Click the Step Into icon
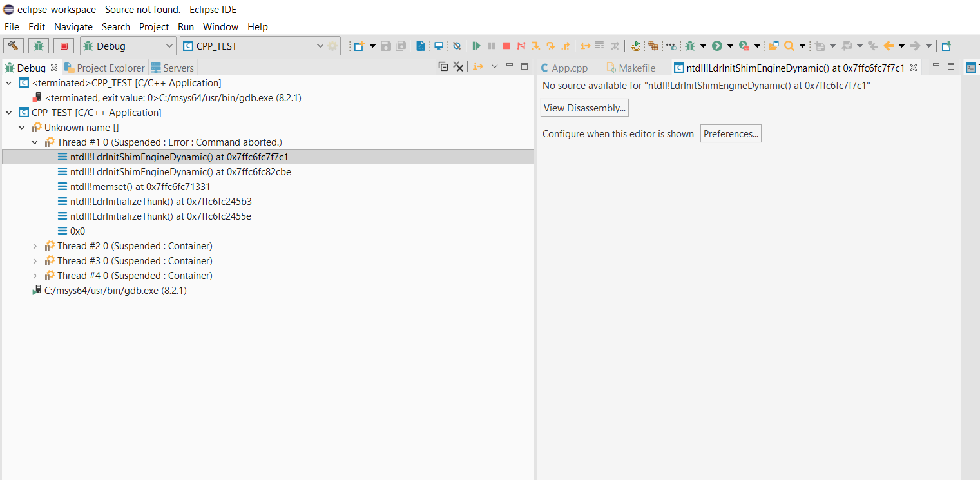This screenshot has height=480, width=980. point(535,46)
